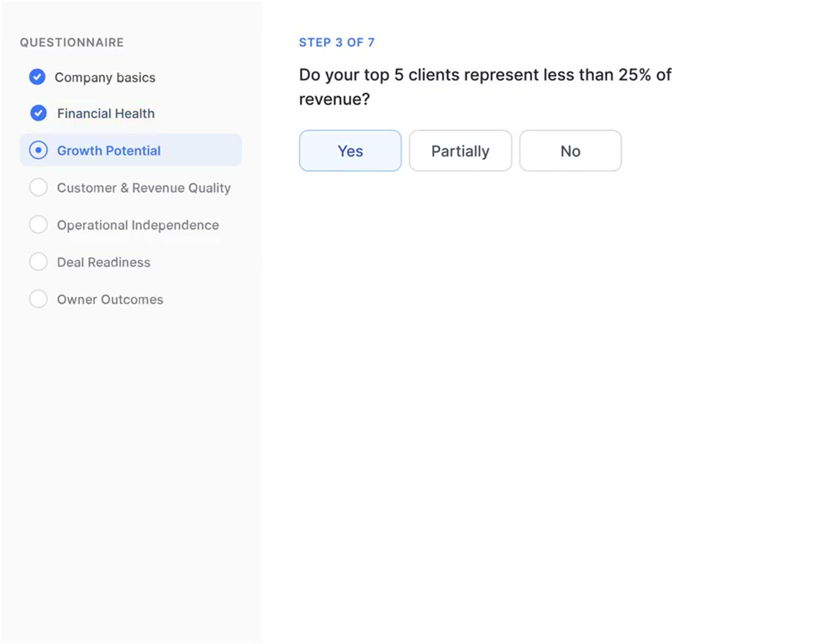Click the Owner Outcomes step circle
The height and width of the screenshot is (644, 840).
tap(39, 299)
